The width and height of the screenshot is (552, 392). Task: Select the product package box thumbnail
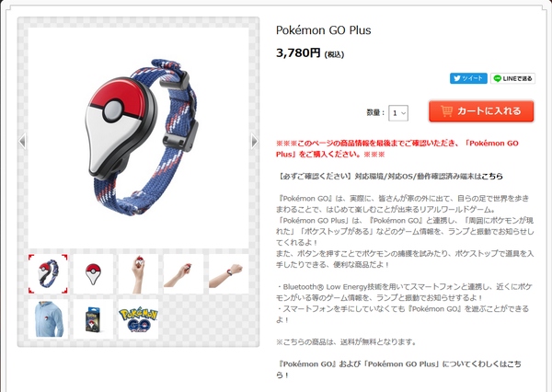pos(93,319)
